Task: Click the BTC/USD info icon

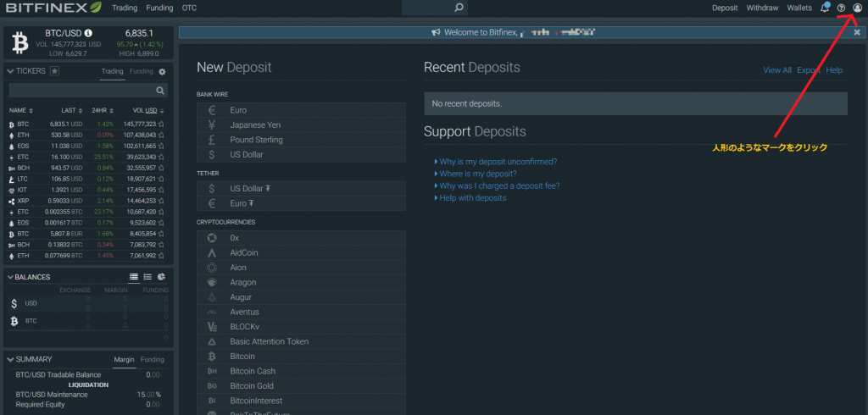Action: click(x=88, y=33)
